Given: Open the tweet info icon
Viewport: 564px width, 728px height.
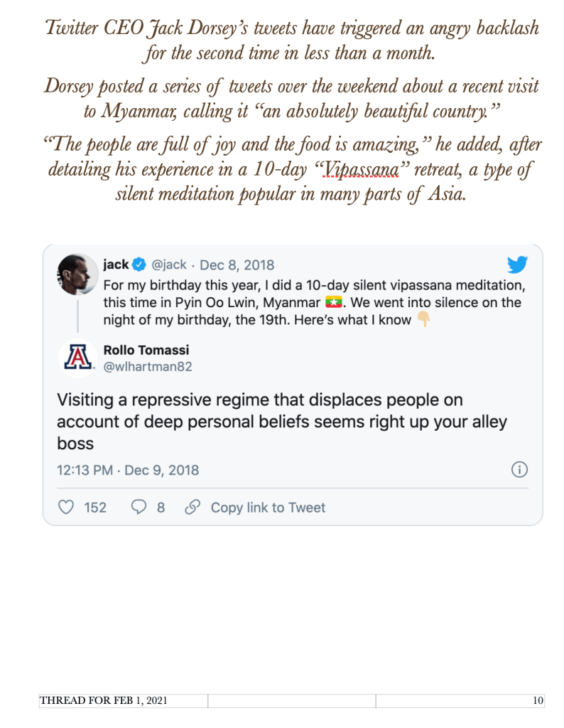Looking at the screenshot, I should click(x=520, y=470).
